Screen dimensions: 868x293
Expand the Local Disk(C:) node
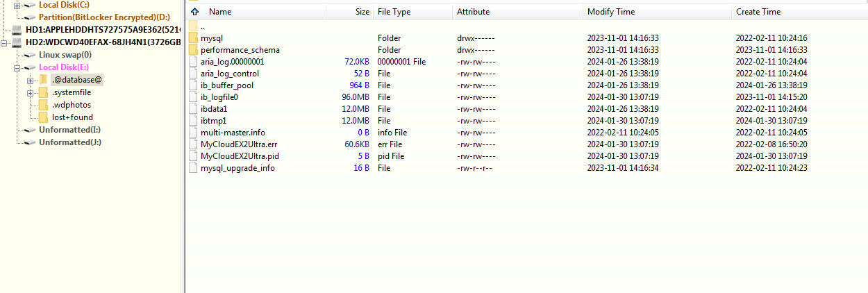pos(17,5)
